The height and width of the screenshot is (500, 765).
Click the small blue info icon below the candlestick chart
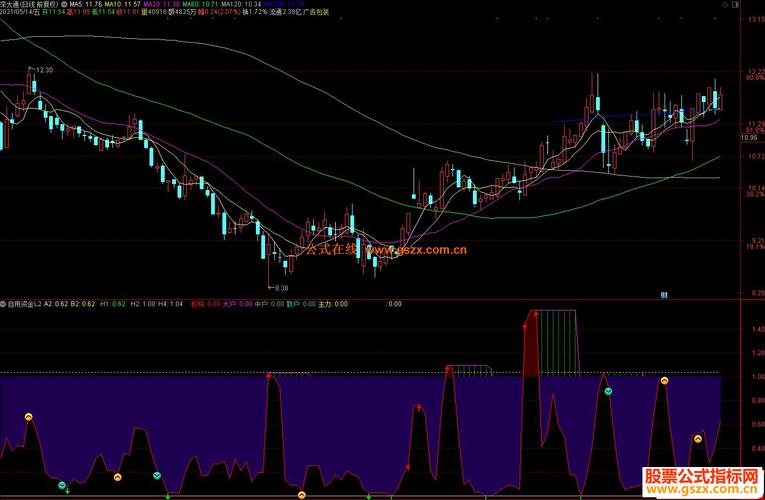(665, 294)
